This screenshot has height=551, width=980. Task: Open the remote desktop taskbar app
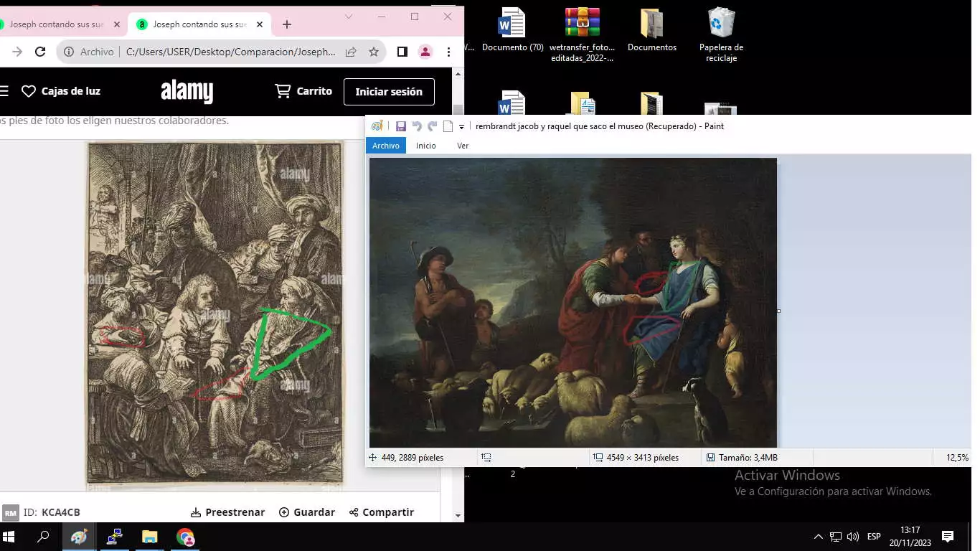[114, 537]
